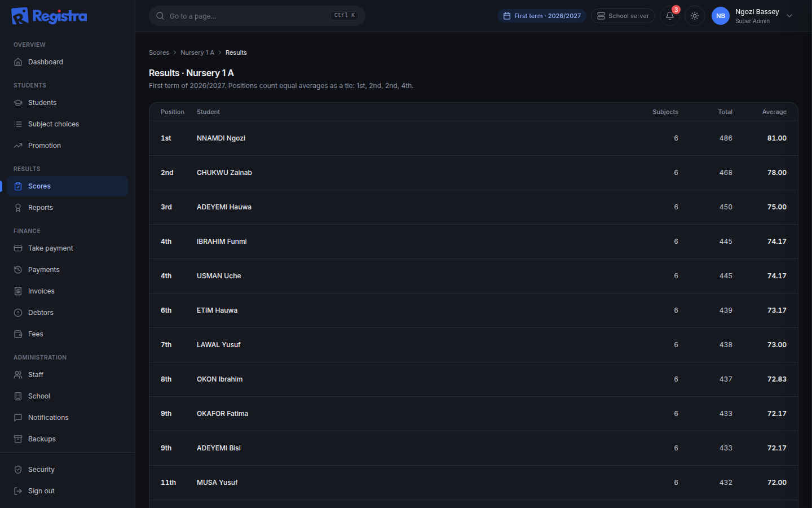Click the Notifications speech bubble icon

[18, 418]
